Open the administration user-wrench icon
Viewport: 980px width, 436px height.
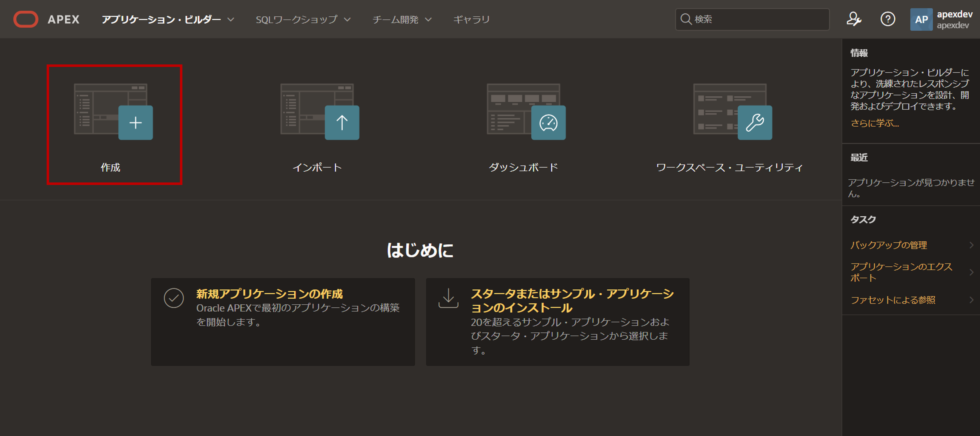click(x=853, y=19)
